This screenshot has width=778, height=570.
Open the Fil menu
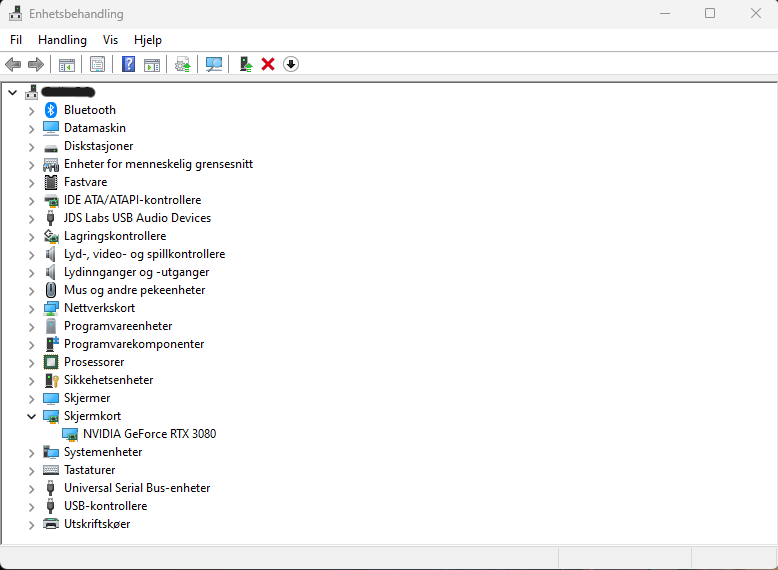[16, 40]
